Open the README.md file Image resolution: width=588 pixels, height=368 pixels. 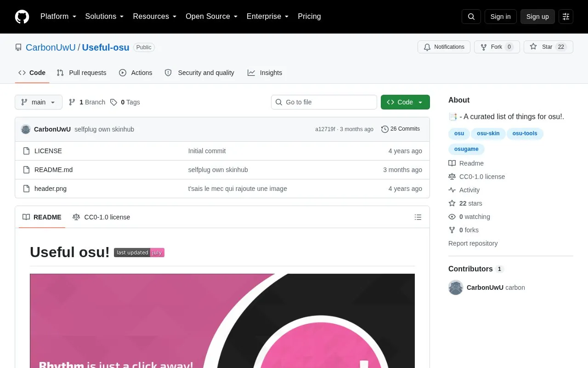pos(53,170)
